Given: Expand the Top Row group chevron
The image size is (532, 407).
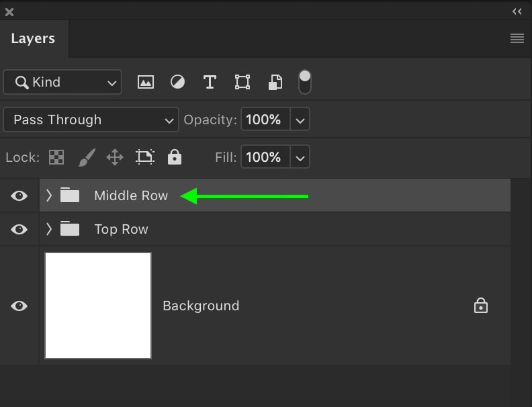Looking at the screenshot, I should (49, 229).
